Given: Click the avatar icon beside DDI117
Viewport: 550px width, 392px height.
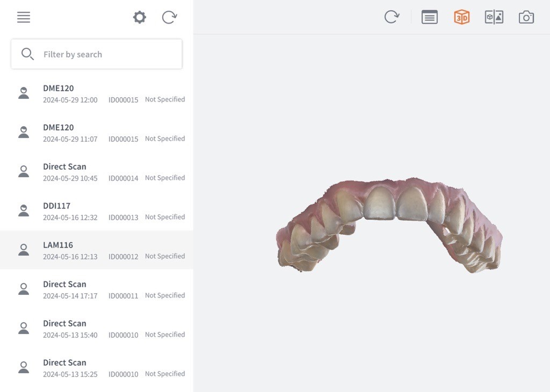Looking at the screenshot, I should (24, 210).
